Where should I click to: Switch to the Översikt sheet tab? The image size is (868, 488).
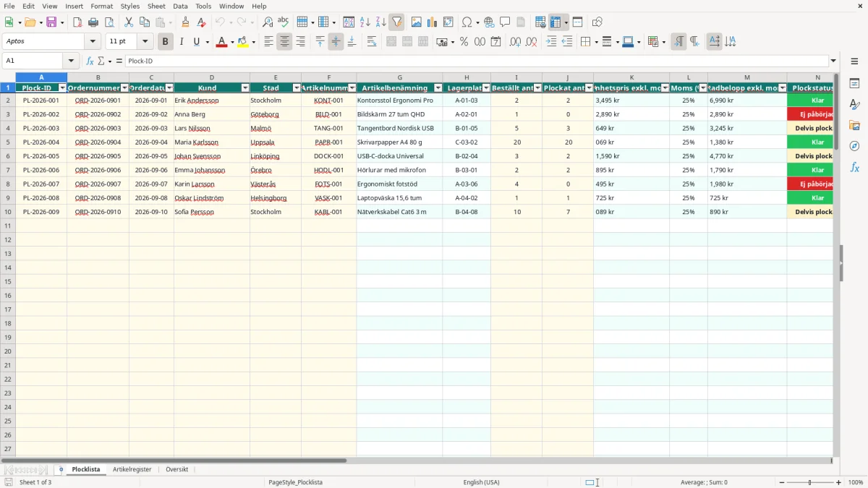(x=177, y=469)
